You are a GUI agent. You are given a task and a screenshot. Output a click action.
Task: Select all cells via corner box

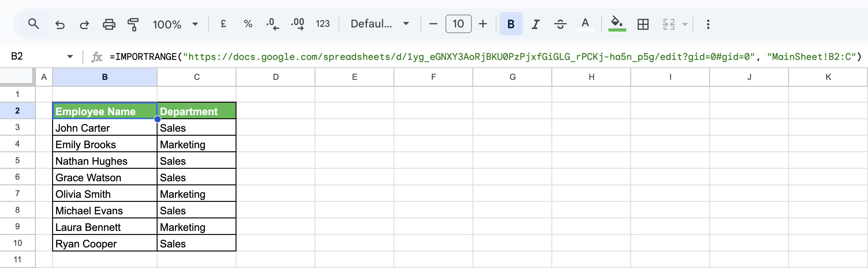(x=17, y=76)
